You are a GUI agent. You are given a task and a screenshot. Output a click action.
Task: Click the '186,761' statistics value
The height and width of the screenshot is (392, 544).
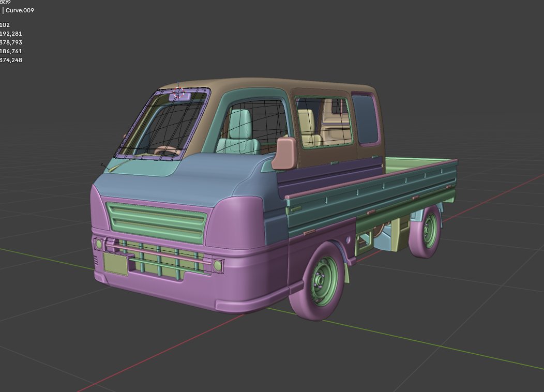(x=11, y=51)
